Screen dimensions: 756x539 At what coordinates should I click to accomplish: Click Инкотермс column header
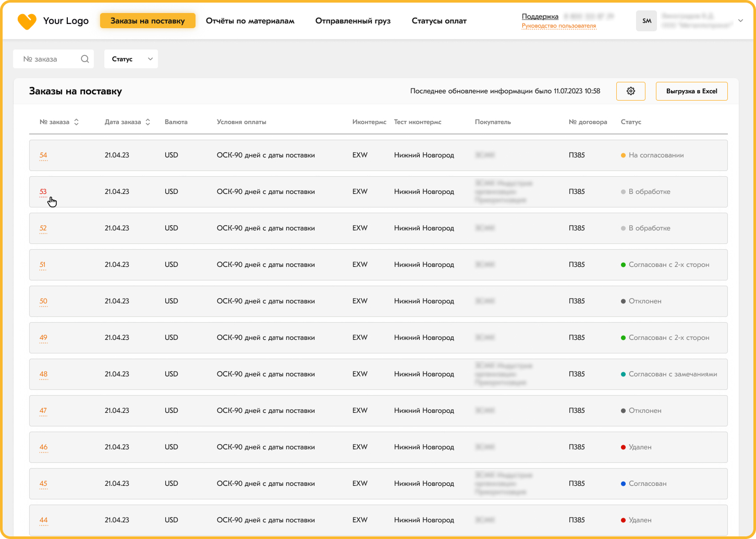pos(370,122)
